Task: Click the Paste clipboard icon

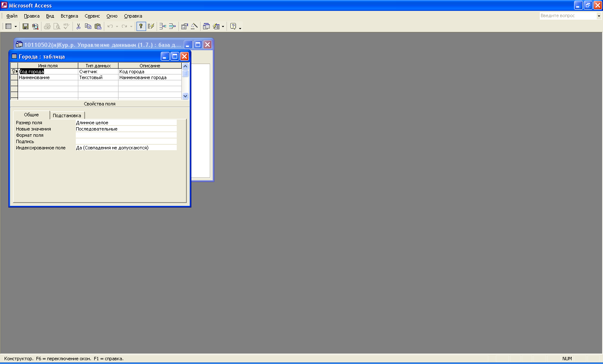Action: 98,26
